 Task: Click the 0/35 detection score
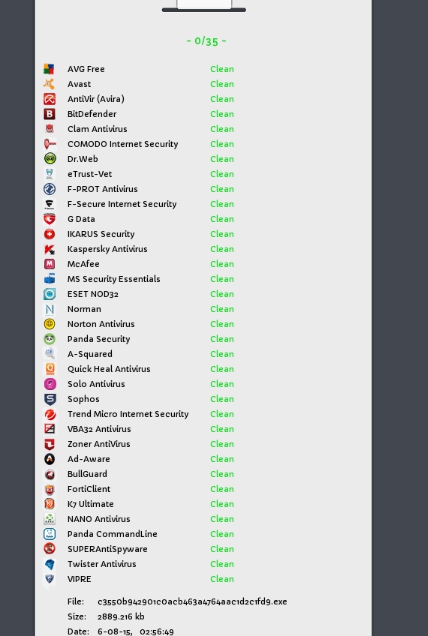click(x=206, y=41)
